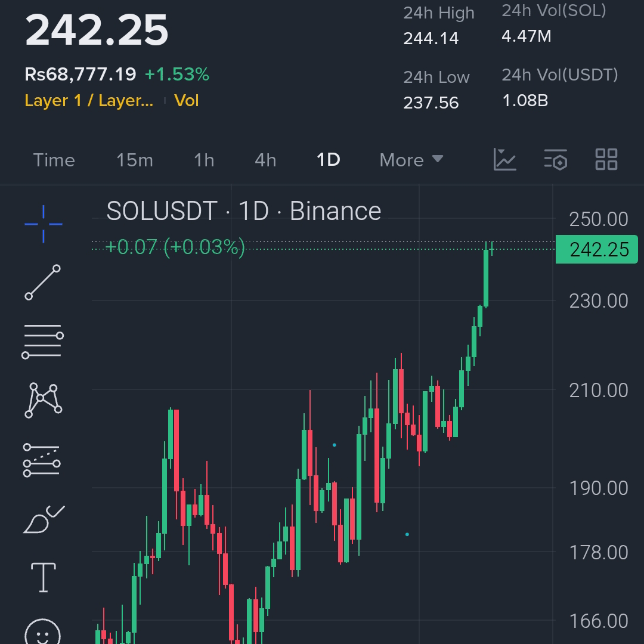Tap the 242.25 price label on axis
This screenshot has width=644, height=644.
coord(596,249)
